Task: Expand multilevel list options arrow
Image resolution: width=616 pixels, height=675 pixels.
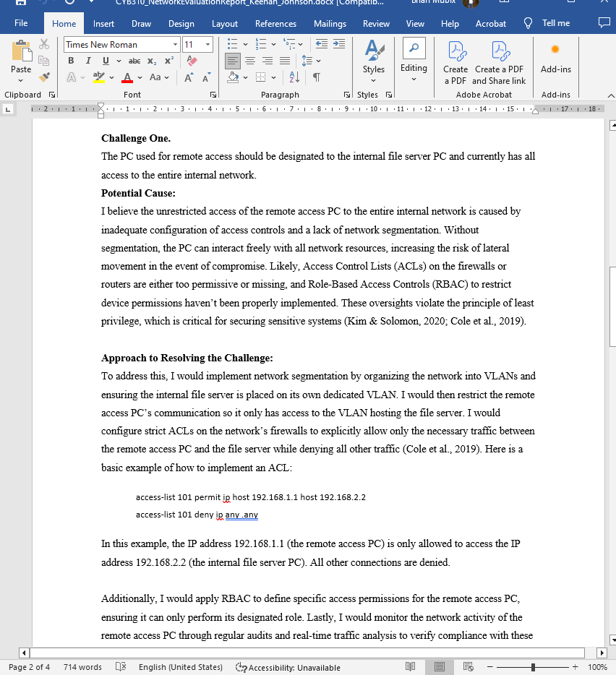Action: point(300,44)
